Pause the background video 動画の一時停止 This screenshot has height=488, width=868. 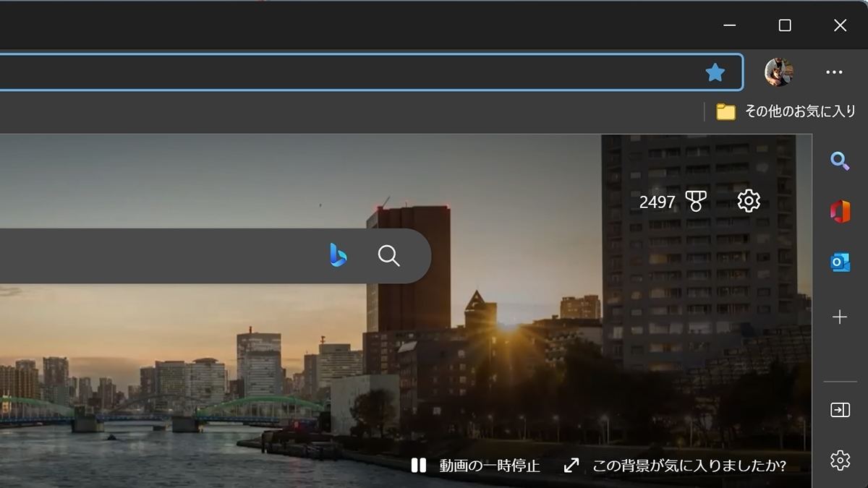click(475, 466)
